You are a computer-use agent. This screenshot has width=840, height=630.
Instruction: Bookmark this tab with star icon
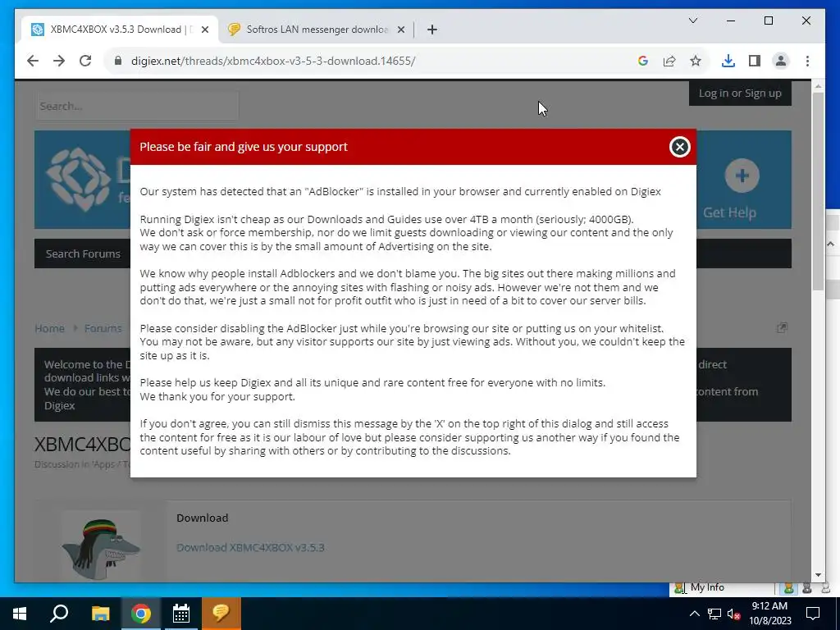(x=696, y=61)
